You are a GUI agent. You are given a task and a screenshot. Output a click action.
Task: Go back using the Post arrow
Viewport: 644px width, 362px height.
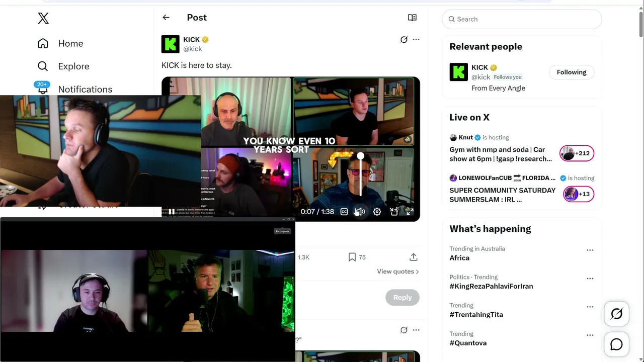(166, 18)
